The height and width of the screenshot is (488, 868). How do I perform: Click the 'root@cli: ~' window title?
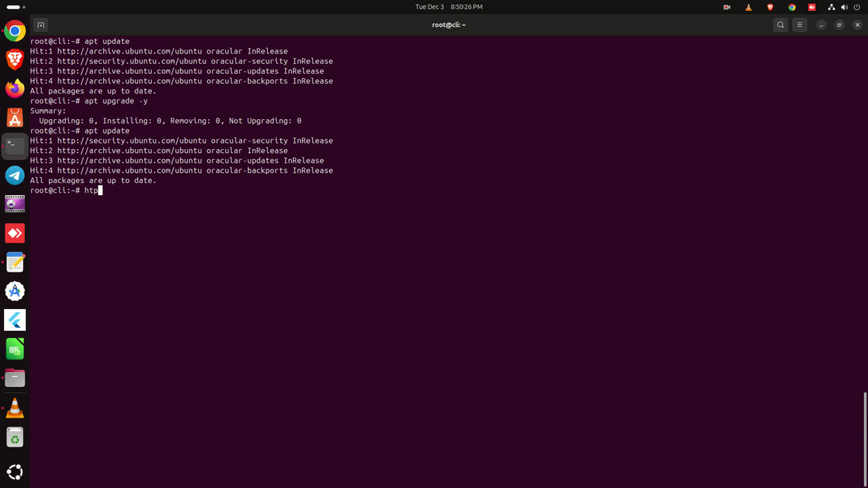pyautogui.click(x=449, y=25)
